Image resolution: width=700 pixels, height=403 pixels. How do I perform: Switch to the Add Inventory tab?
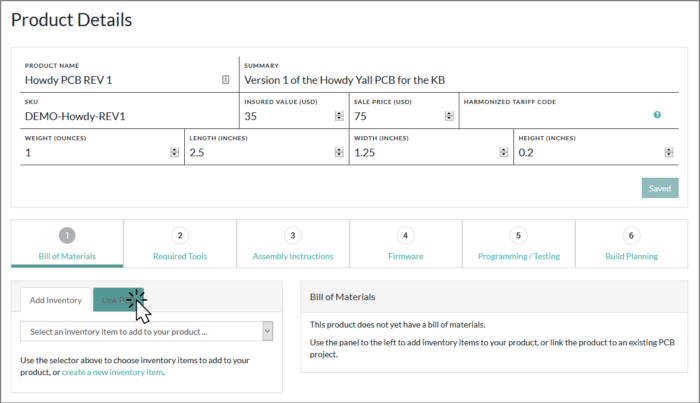click(56, 300)
